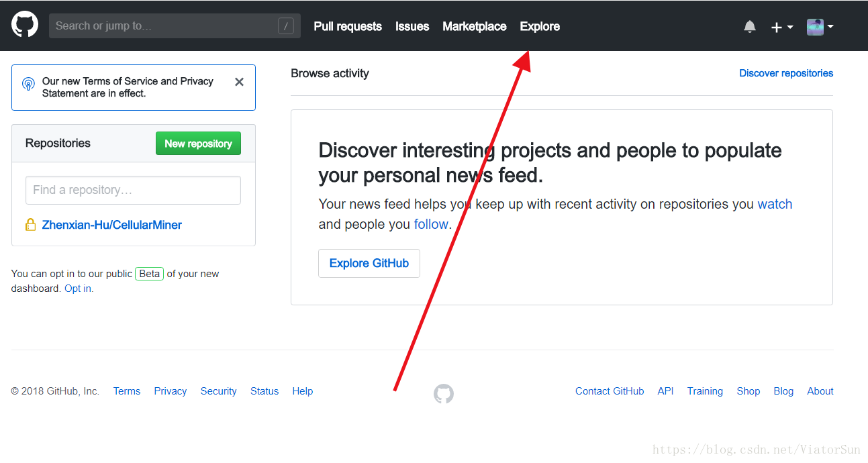Click the slash shortcut key in search
This screenshot has width=868, height=463.
pos(286,26)
